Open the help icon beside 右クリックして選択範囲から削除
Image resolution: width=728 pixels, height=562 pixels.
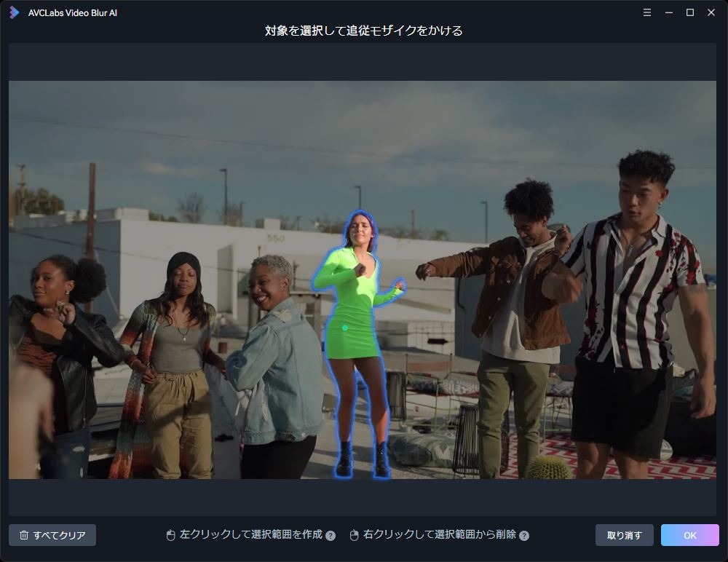pos(523,536)
